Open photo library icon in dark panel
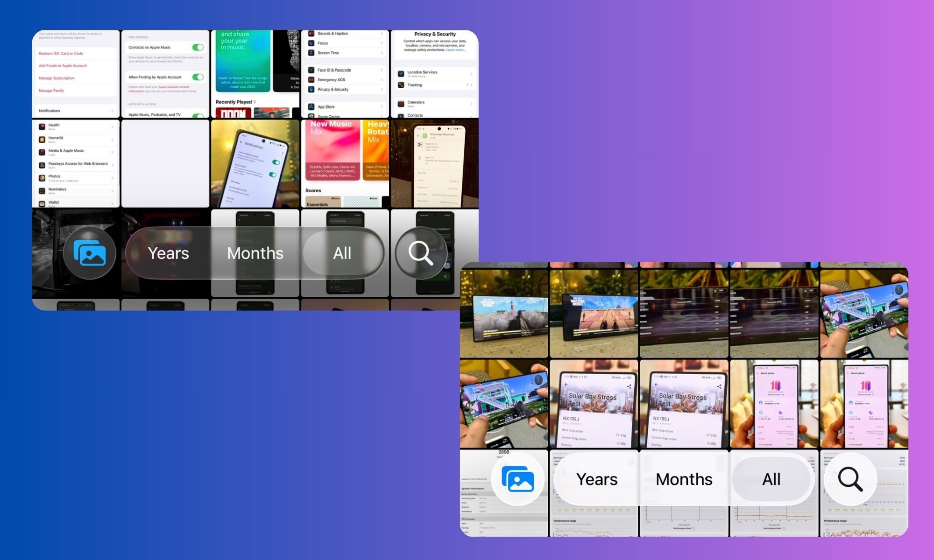Screen dimensions: 934x560 pyautogui.click(x=90, y=253)
